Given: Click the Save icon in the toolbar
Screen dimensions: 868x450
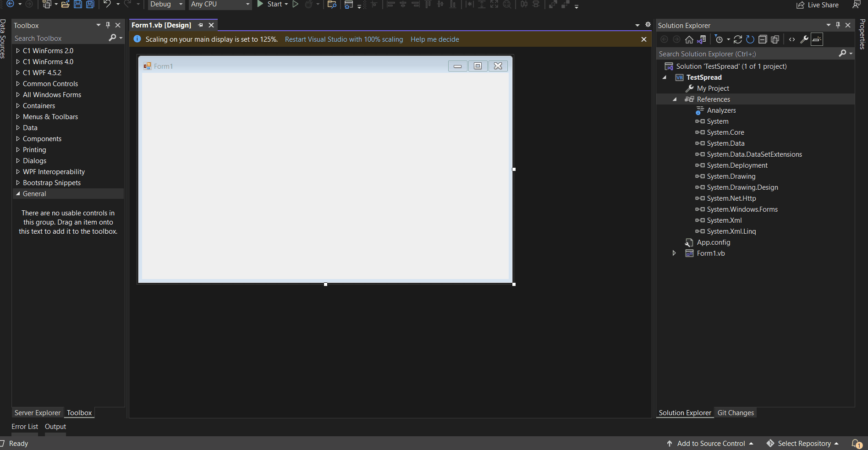Looking at the screenshot, I should pyautogui.click(x=78, y=4).
